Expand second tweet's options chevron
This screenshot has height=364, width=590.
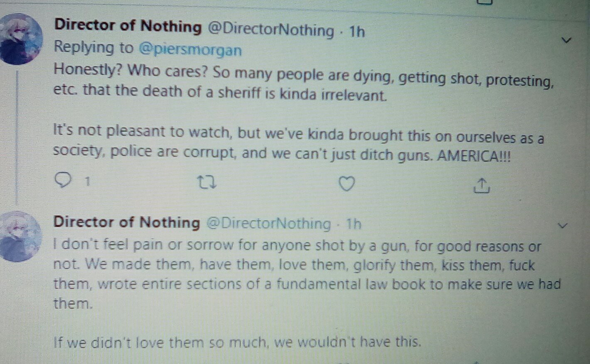coord(563,226)
